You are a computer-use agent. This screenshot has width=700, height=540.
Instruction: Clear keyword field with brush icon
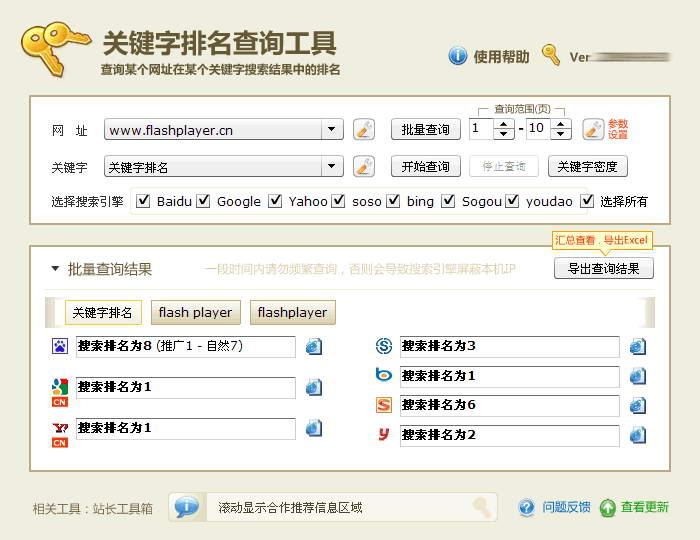tap(364, 166)
